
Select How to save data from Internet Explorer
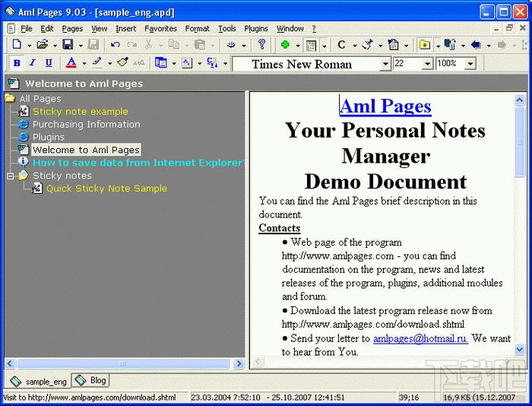(138, 163)
